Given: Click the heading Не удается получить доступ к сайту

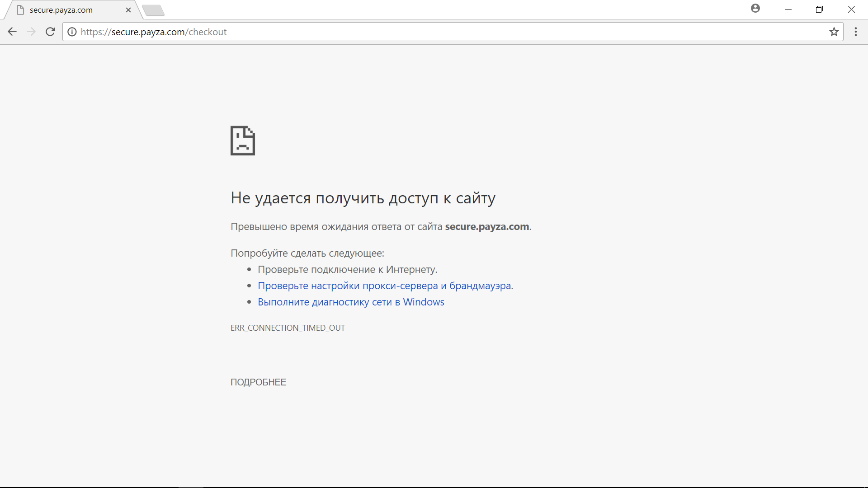Looking at the screenshot, I should [x=363, y=198].
